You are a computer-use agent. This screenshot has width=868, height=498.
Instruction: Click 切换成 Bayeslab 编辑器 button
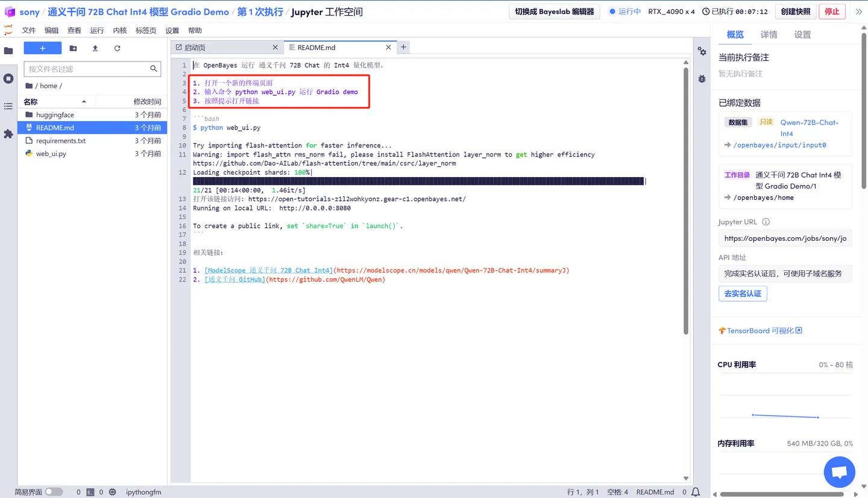555,11
